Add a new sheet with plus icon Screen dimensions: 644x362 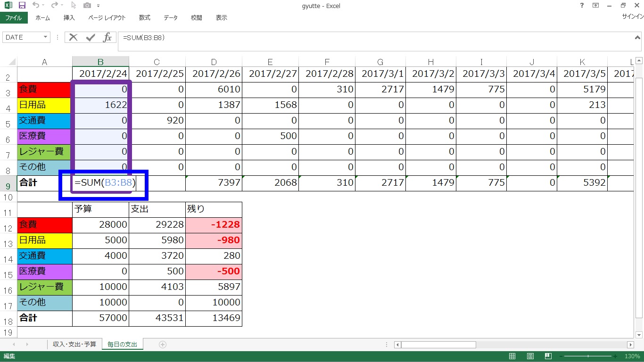point(163,345)
